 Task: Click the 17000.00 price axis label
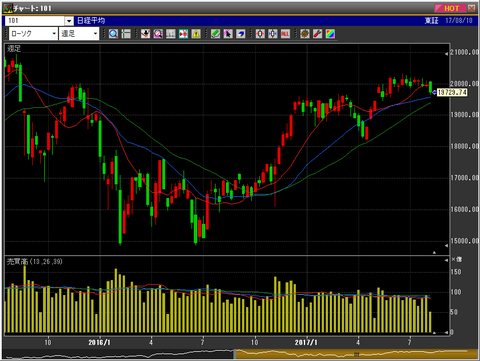[465, 178]
